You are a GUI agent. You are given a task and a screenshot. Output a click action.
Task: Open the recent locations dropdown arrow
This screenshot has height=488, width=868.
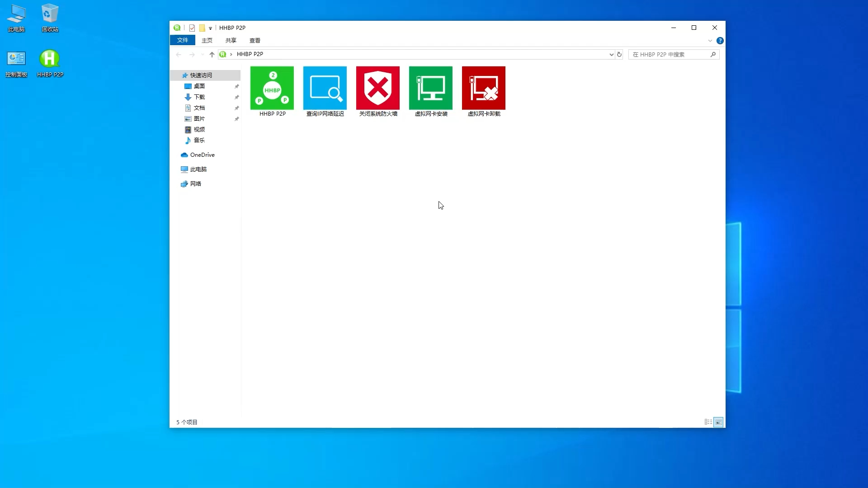click(x=203, y=54)
